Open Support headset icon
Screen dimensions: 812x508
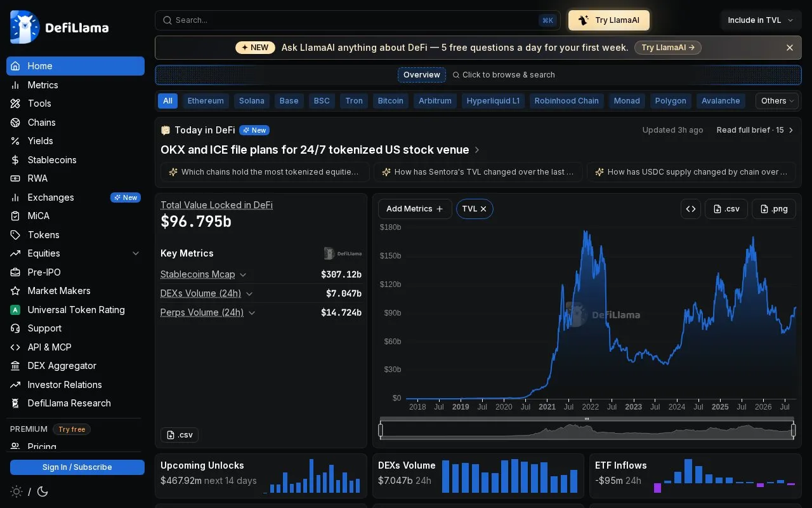click(15, 328)
